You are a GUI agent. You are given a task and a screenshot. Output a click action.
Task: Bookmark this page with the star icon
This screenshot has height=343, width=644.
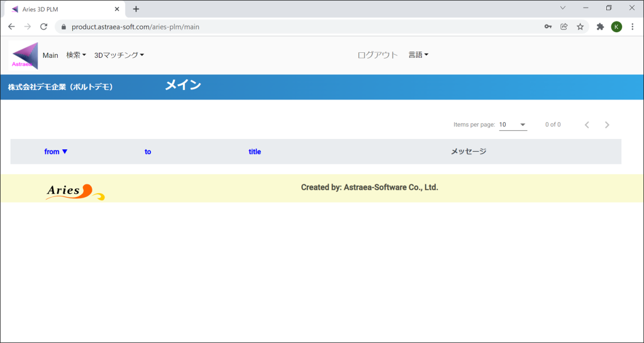(580, 26)
